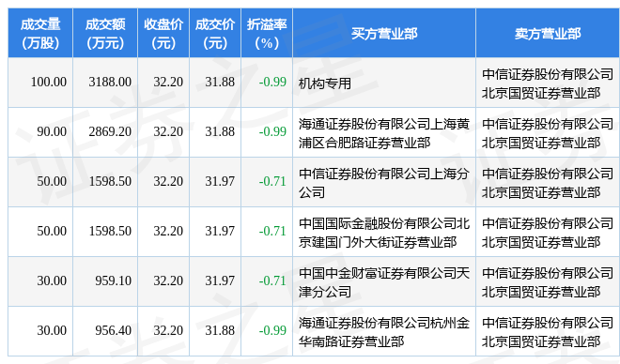Select the 956.40 transaction amount cell

pyautogui.click(x=105, y=331)
